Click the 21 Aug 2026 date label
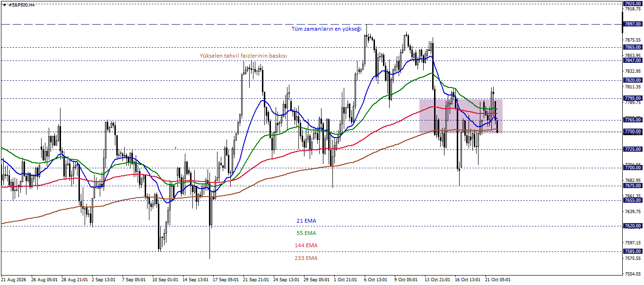Image resolution: width=644 pixels, height=285 pixels. (14, 280)
